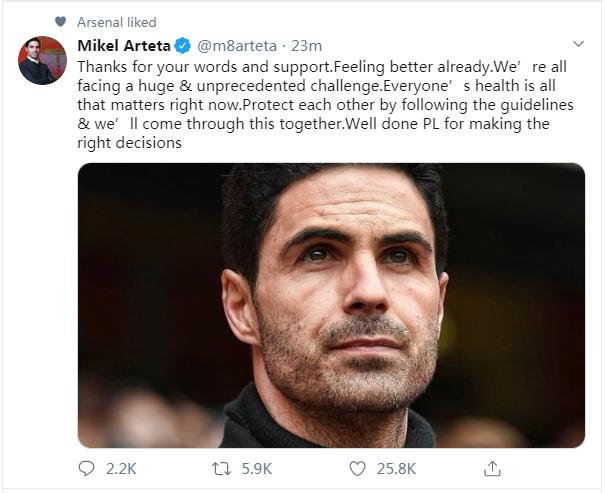Open the attached photo of Arteta
The image size is (606, 493).
point(331,305)
